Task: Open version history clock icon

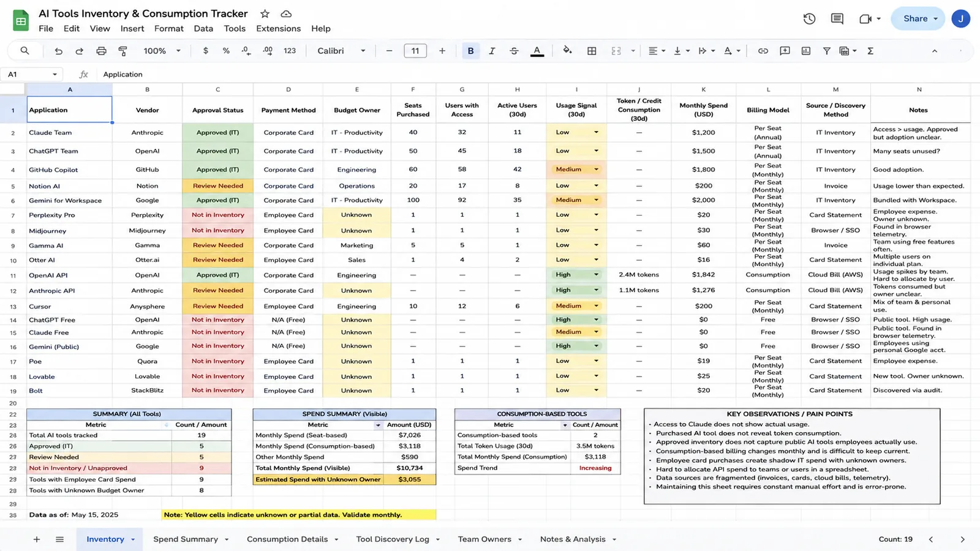Action: coord(809,19)
